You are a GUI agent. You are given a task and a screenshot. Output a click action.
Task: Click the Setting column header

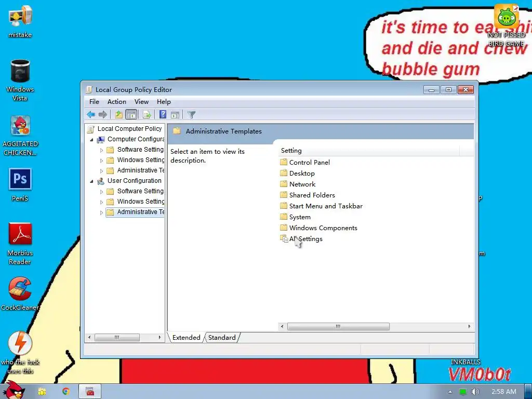pos(369,151)
